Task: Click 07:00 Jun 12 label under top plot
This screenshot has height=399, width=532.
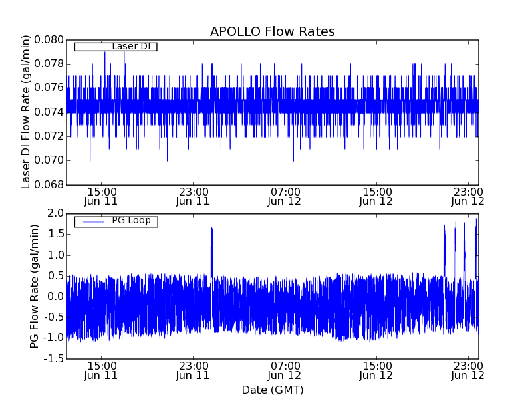Action: [x=285, y=197]
